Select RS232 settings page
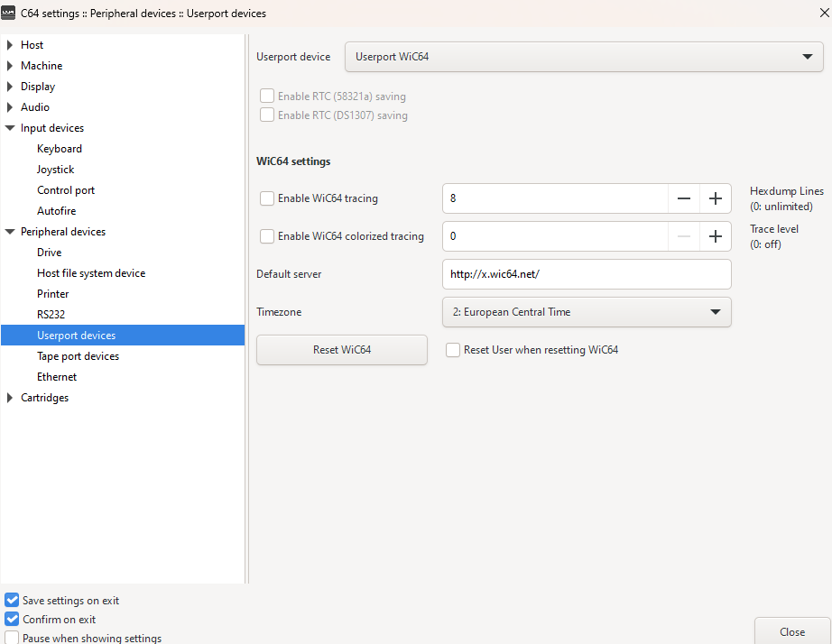This screenshot has height=644, width=832. click(x=51, y=315)
